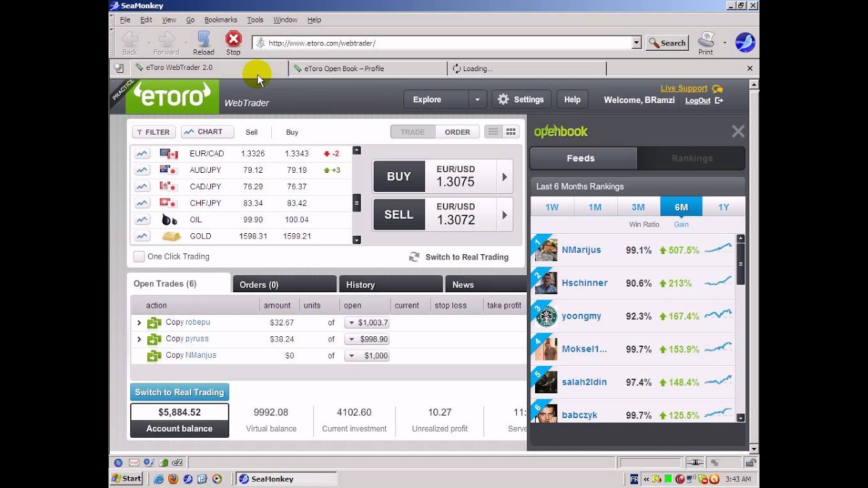This screenshot has height=488, width=868.
Task: Sort rankings by Win Ratio
Action: pyautogui.click(x=644, y=224)
